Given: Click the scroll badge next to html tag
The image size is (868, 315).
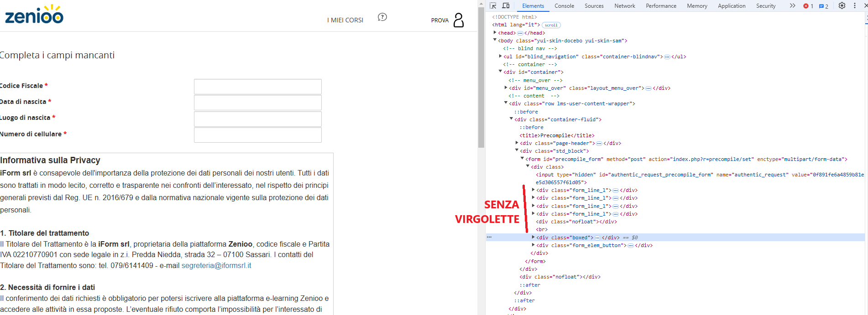Looking at the screenshot, I should click(551, 25).
